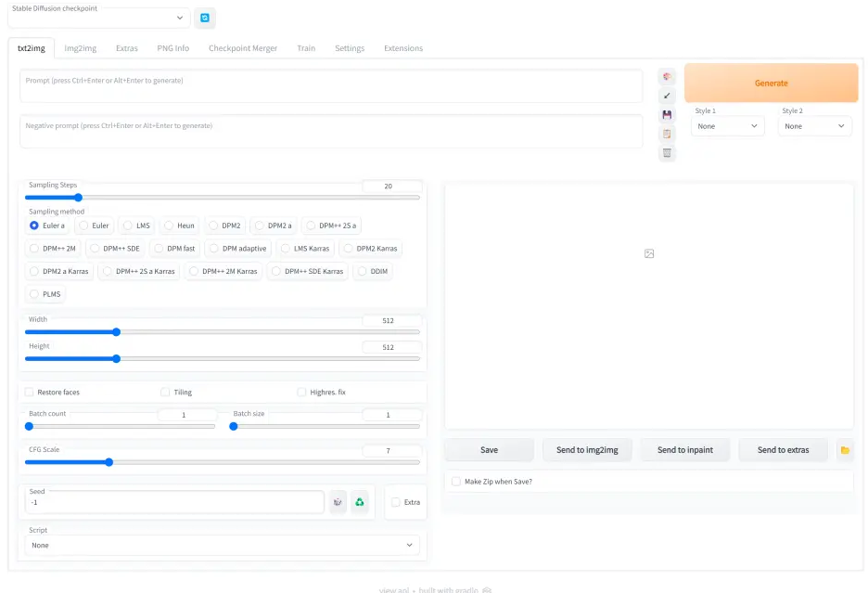
Task: Open the Script dropdown
Action: pos(222,546)
